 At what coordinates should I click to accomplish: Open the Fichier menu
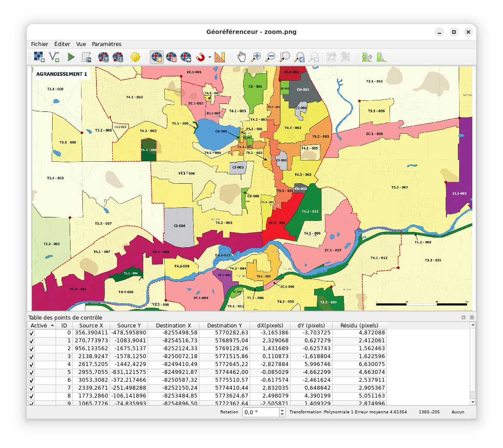click(x=39, y=44)
